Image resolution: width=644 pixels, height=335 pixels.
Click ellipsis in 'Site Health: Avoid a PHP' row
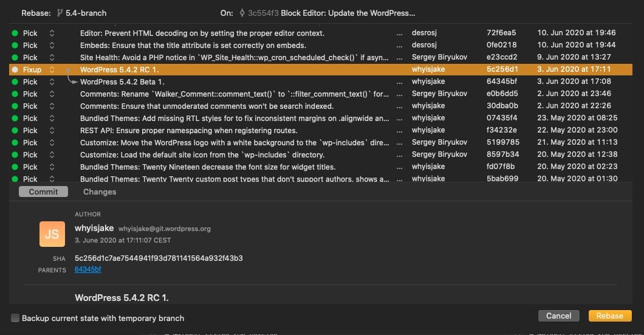(399, 58)
